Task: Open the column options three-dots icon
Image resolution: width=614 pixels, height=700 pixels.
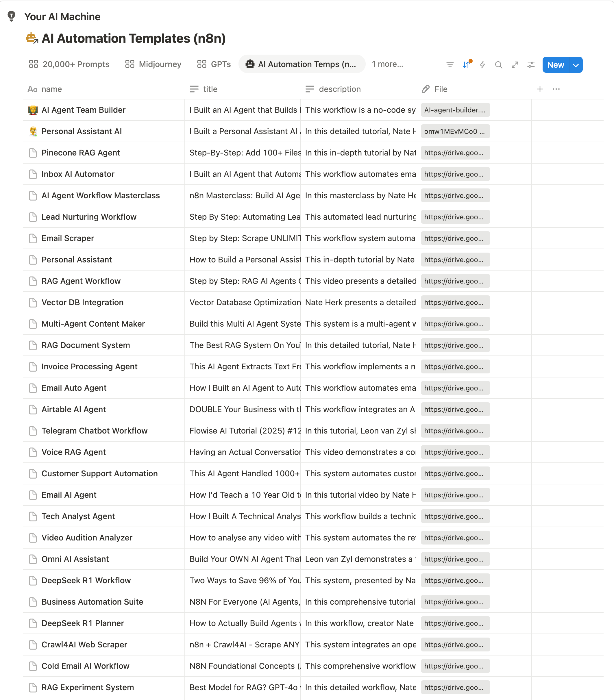Action: (x=556, y=89)
